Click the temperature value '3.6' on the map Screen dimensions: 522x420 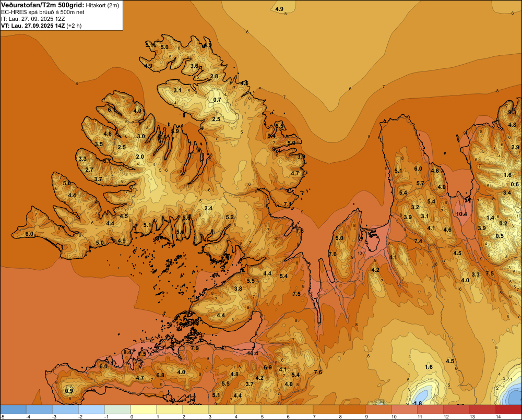(x=194, y=66)
